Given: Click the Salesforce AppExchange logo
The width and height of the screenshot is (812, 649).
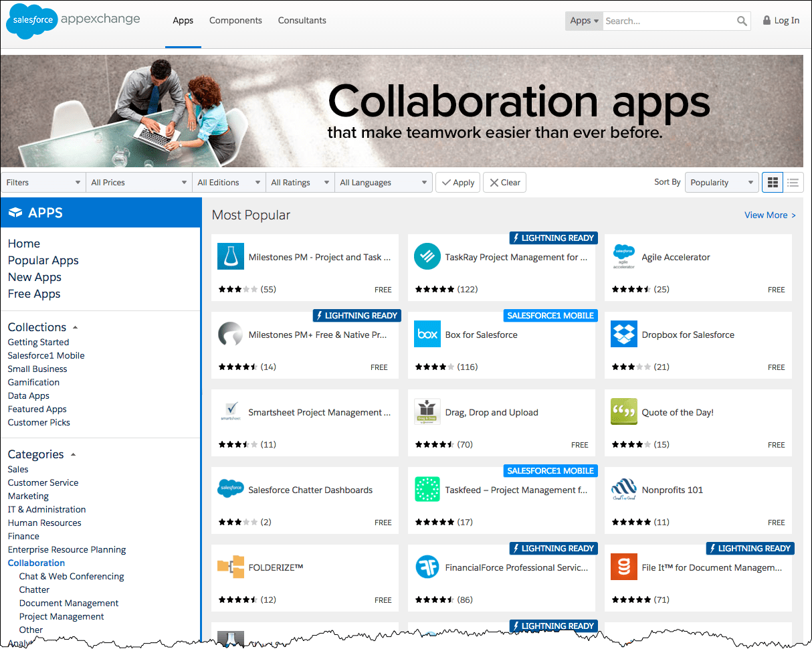Looking at the screenshot, I should (74, 21).
